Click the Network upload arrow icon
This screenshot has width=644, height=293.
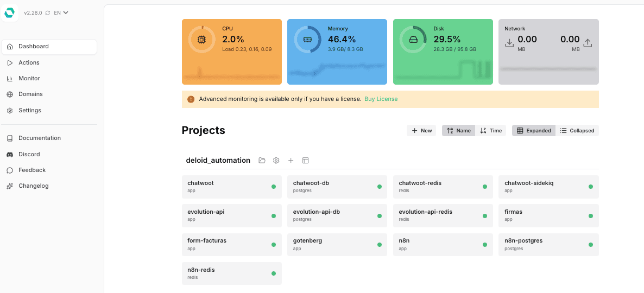click(x=588, y=43)
